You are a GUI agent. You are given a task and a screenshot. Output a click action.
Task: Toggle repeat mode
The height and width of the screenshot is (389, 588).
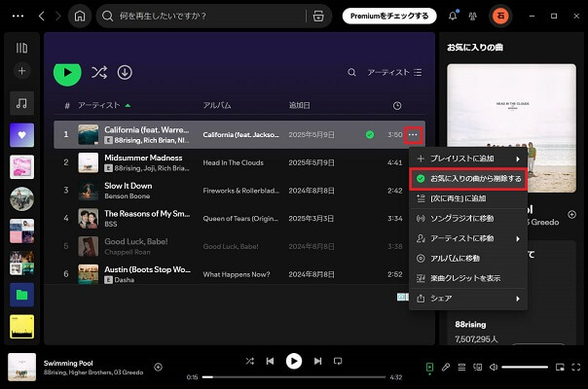click(x=338, y=361)
